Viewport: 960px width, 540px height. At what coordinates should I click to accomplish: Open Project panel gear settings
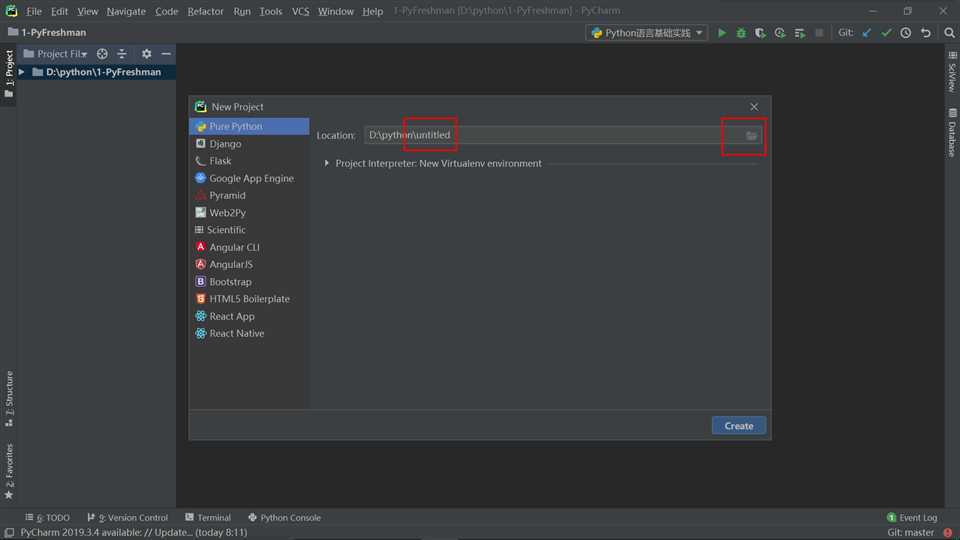pyautogui.click(x=146, y=54)
